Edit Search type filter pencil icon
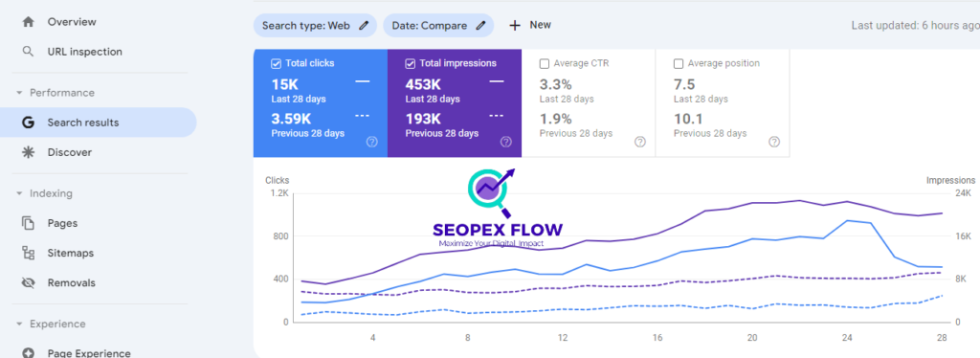The image size is (980, 358). point(364,26)
